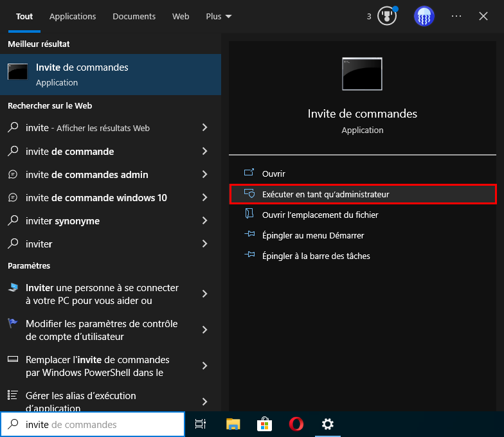This screenshot has width=504, height=437.
Task: Expand arrow for 'invite de commande'
Action: (204, 151)
